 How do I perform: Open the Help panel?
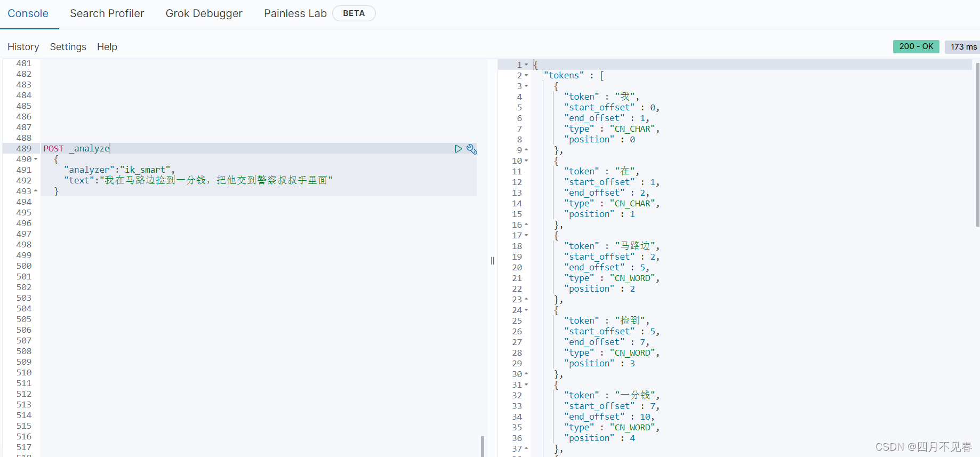107,47
